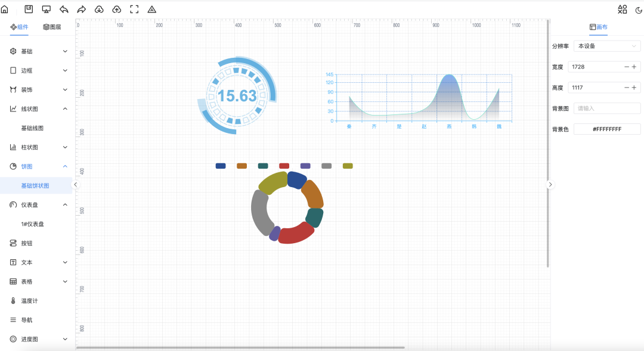The image size is (644, 351).
Task: Click the 温度计 thermometer icon
Action: (13, 300)
